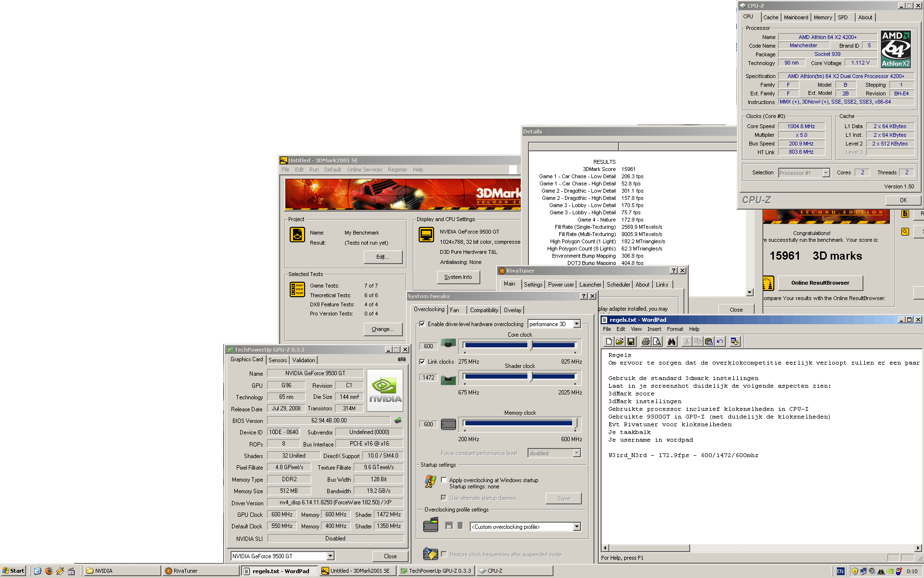This screenshot has width=924, height=578.
Task: Click the Open folder icon in WordPad toolbar
Action: coord(620,342)
